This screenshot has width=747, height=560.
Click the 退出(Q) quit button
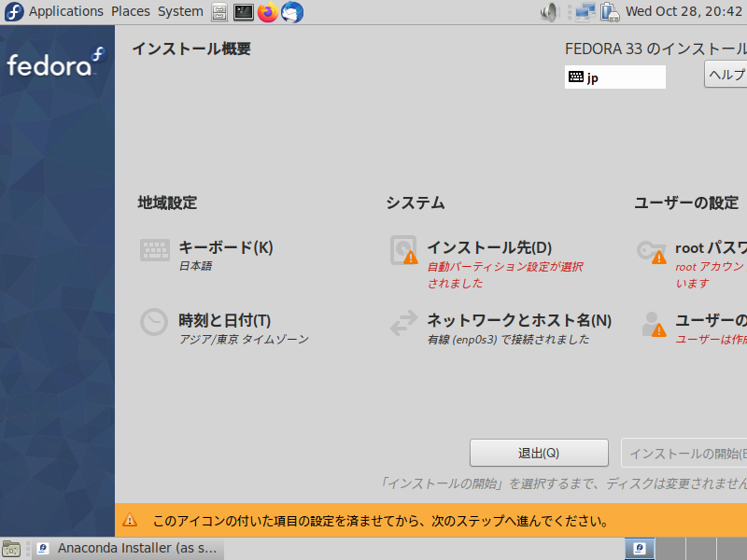pos(539,453)
